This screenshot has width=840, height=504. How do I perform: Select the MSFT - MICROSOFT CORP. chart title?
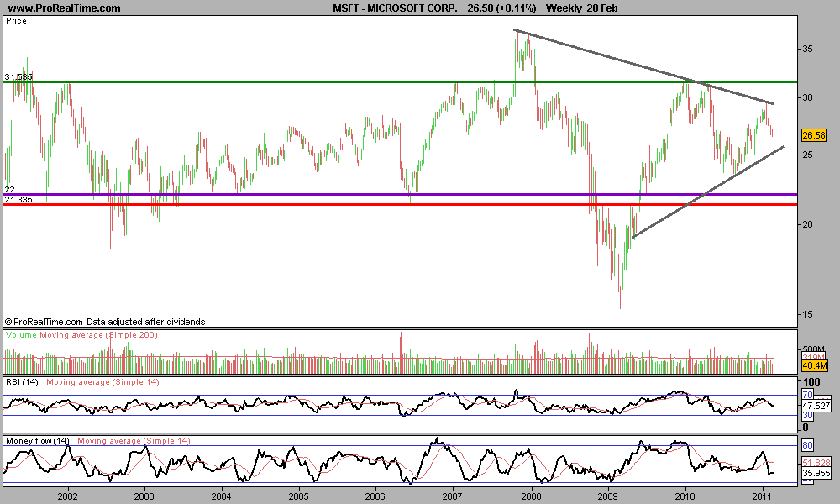point(396,8)
